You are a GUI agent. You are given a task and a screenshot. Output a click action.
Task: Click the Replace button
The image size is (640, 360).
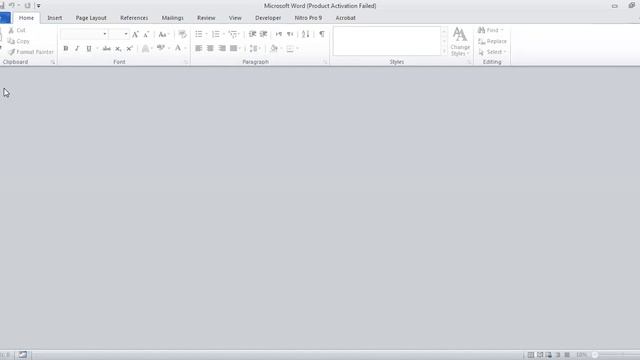point(492,41)
